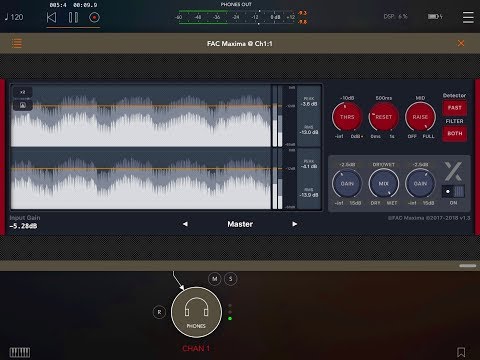Toggle the x2 waveform zoom button
The width and height of the screenshot is (480, 360).
tap(23, 92)
